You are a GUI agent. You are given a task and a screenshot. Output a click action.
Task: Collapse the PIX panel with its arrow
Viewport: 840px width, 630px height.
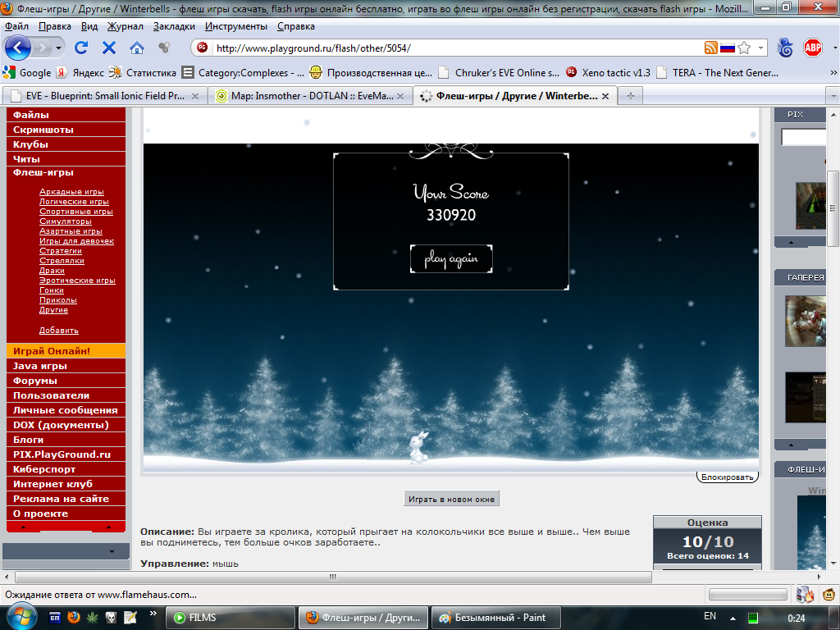click(791, 243)
